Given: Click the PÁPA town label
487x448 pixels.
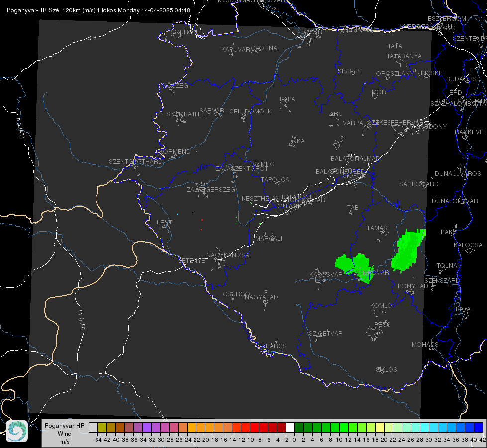Looking at the screenshot, I should [288, 99].
